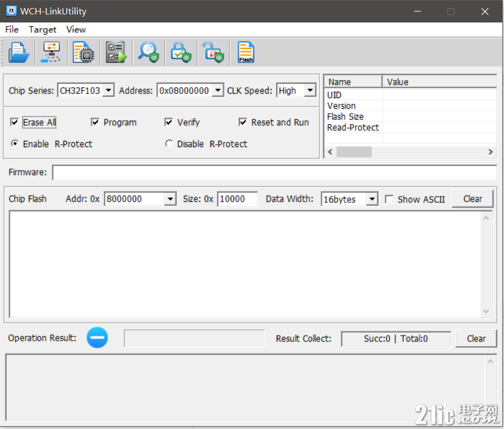Select the UID row in info table

click(x=411, y=95)
